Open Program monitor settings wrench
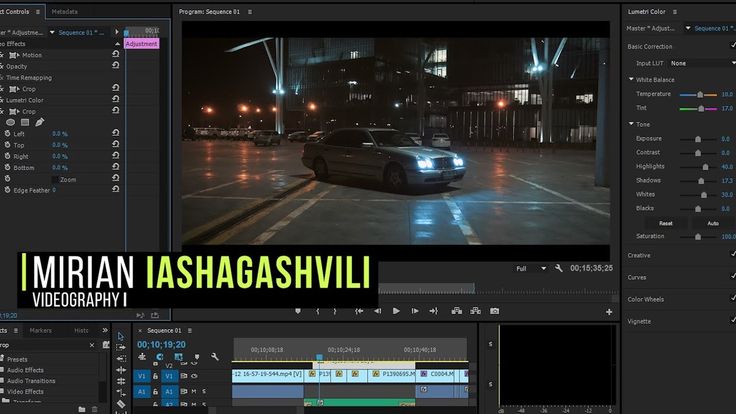This screenshot has width=736, height=414. (559, 268)
